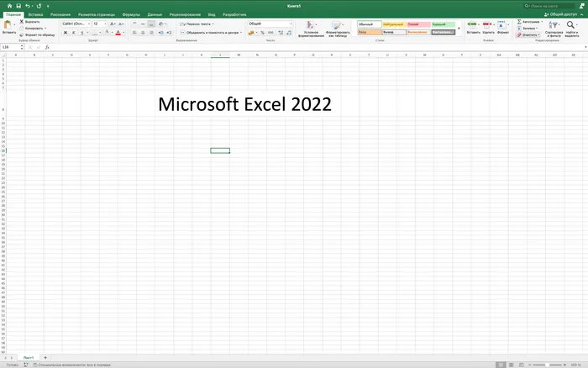The height and width of the screenshot is (368, 588).
Task: Open Find & Select (Найти и выделить)
Action: [571, 29]
